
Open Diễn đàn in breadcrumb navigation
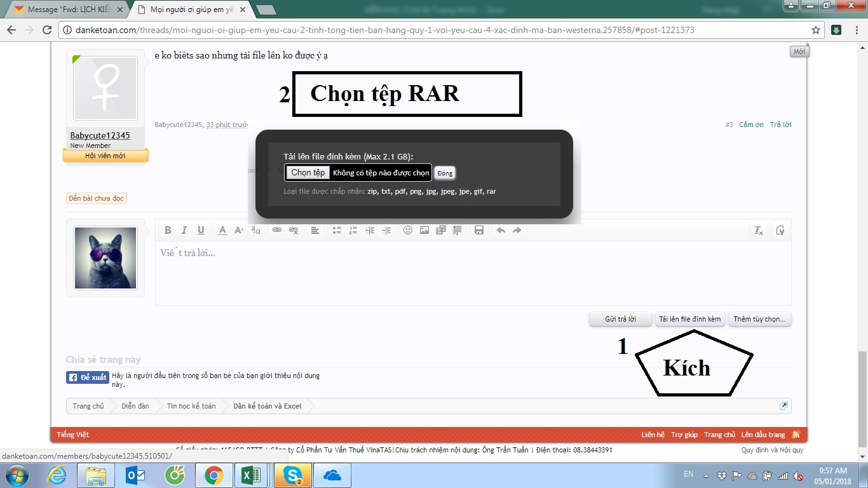click(135, 406)
